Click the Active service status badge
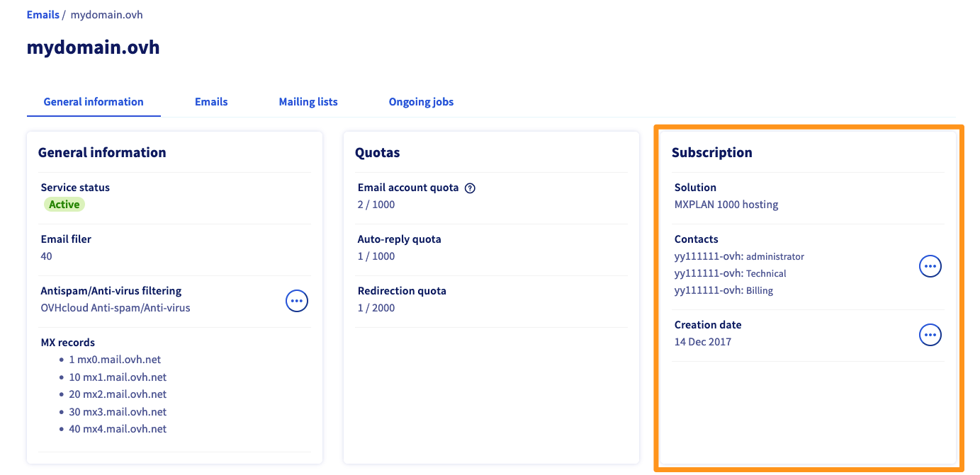 [x=64, y=205]
